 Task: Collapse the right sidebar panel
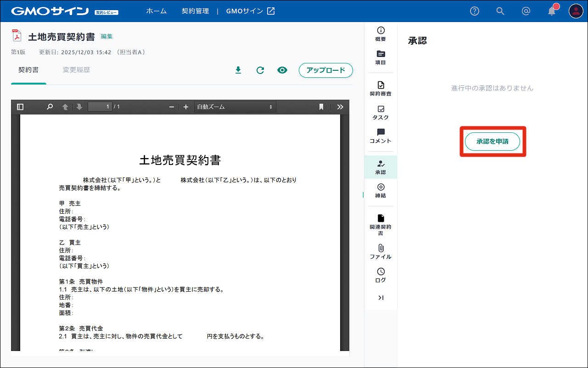[x=381, y=298]
